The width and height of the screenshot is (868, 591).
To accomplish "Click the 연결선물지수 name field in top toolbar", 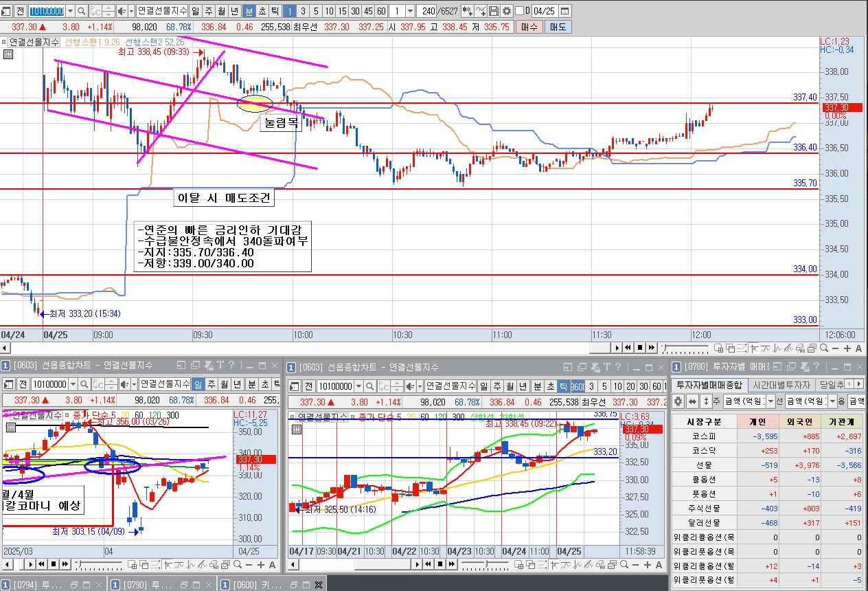I will [163, 11].
